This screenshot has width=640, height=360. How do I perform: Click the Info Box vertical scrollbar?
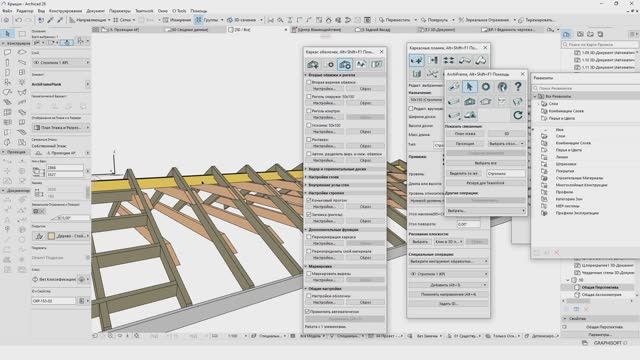tap(88, 192)
